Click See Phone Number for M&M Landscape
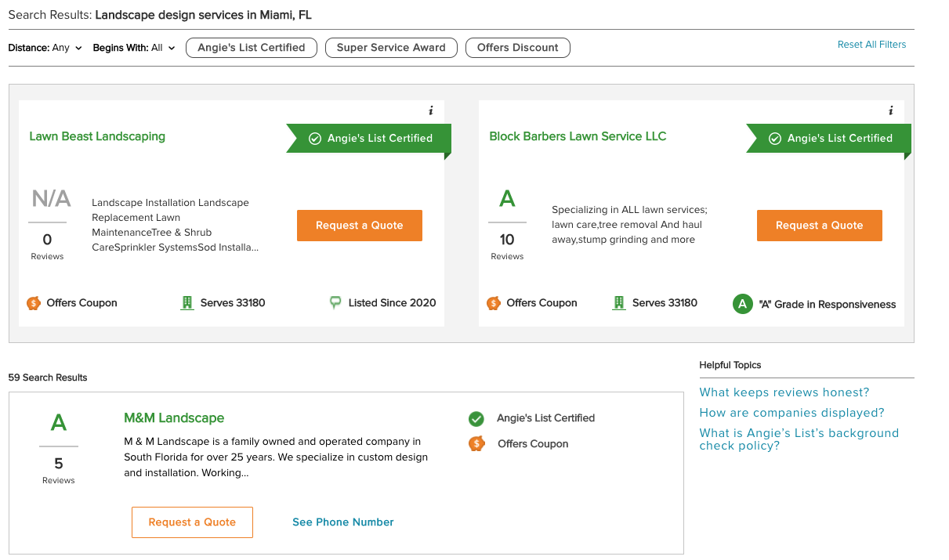This screenshot has height=560, width=949. tap(343, 522)
